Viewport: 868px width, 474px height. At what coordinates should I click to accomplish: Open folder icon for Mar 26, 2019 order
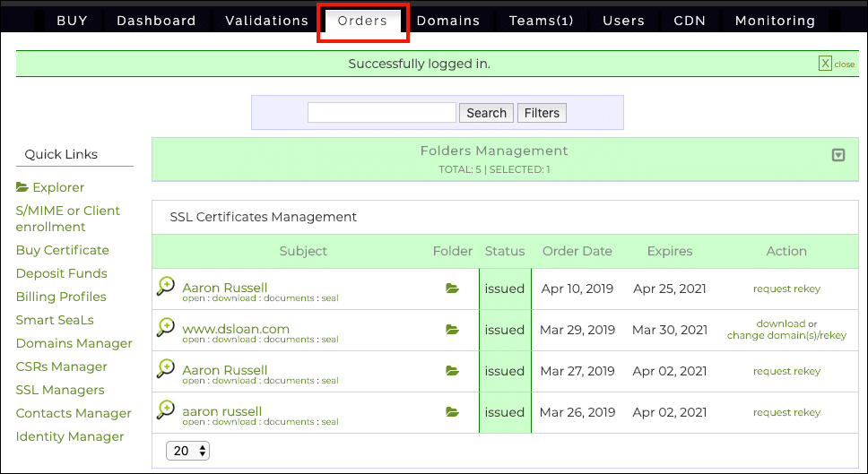point(452,412)
